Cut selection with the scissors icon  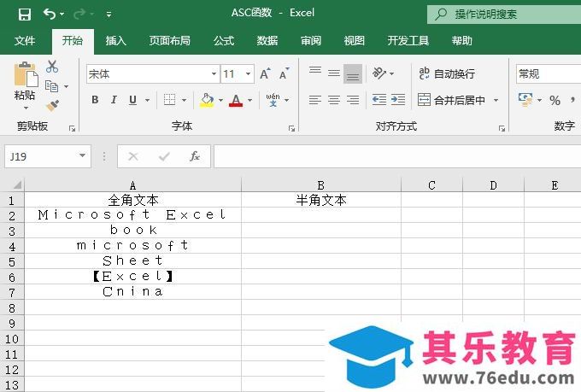(52, 67)
